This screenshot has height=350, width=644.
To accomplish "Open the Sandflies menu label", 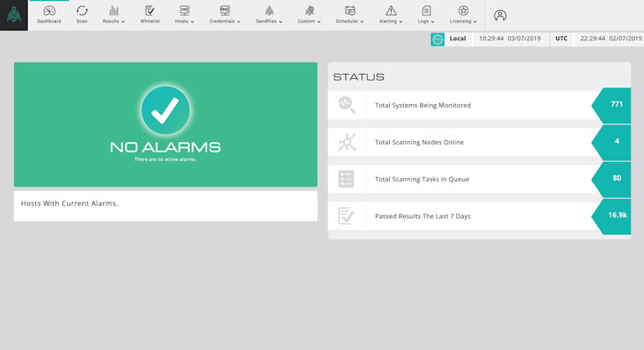I will point(266,21).
